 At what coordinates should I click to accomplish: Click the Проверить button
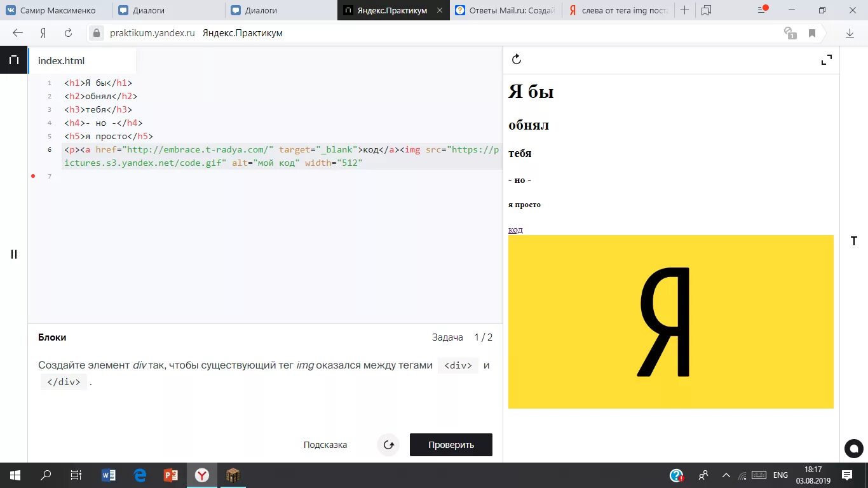coord(451,445)
